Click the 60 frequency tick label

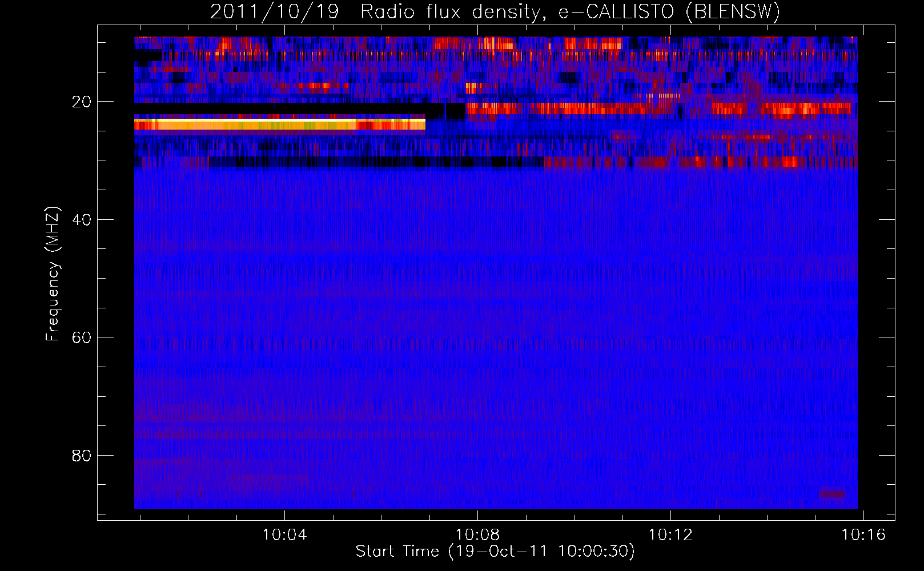tap(82, 337)
